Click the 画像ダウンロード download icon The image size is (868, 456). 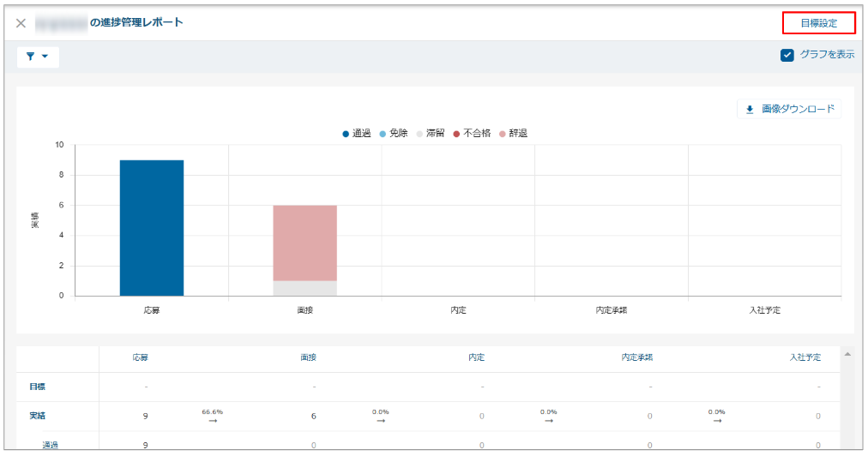pos(750,110)
